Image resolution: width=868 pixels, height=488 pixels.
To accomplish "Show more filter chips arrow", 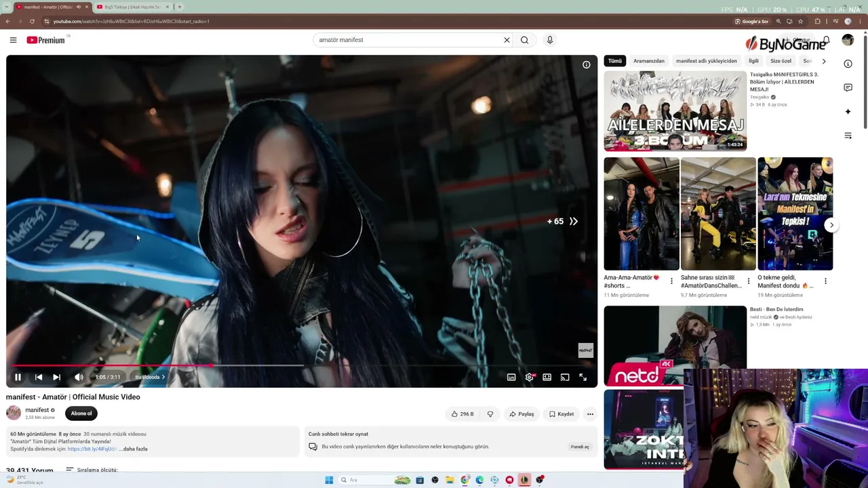I will [824, 61].
